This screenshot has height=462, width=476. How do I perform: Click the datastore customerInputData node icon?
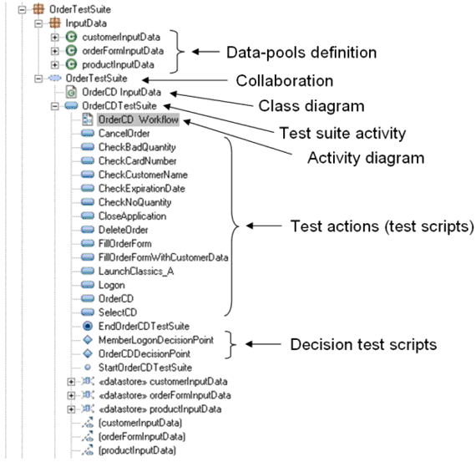pyautogui.click(x=88, y=381)
